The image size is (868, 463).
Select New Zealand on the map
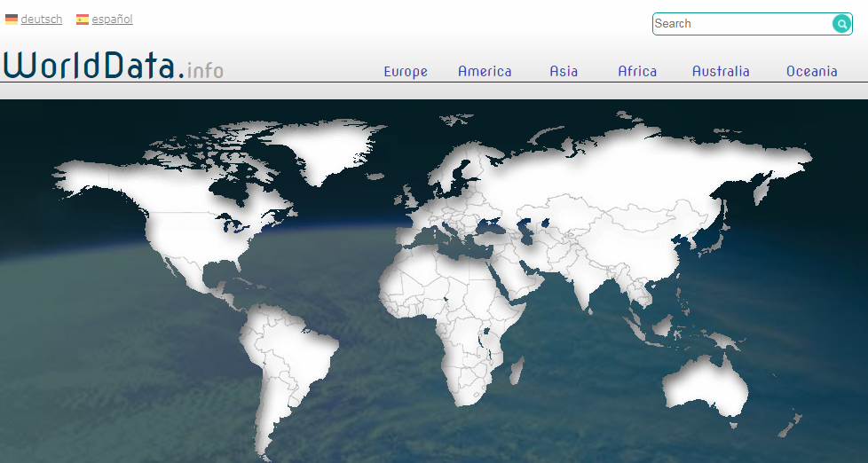click(x=789, y=425)
